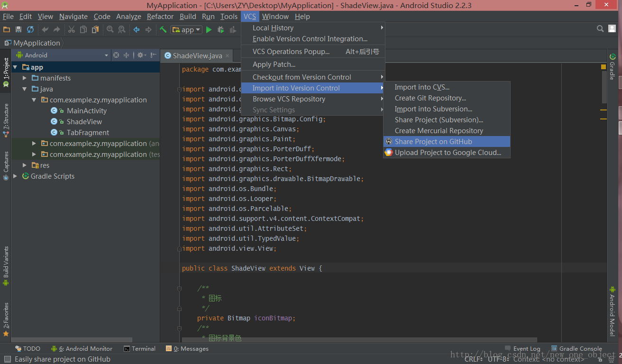Expand the Gradle Scripts node arrow

[x=15, y=176]
